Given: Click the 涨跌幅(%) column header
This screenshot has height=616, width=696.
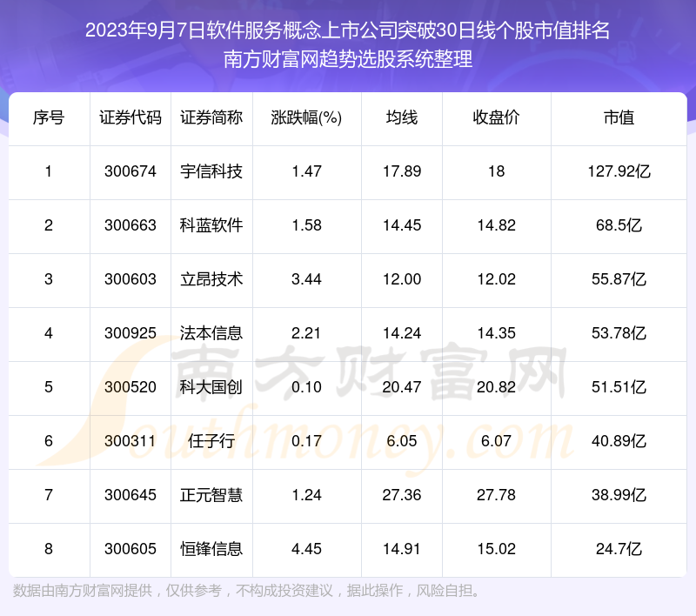Looking at the screenshot, I should point(306,118).
